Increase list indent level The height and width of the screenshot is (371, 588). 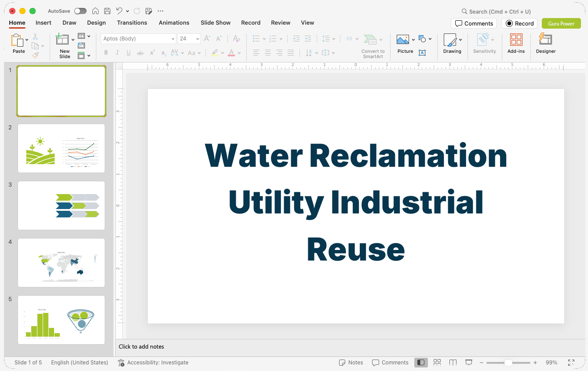308,39
